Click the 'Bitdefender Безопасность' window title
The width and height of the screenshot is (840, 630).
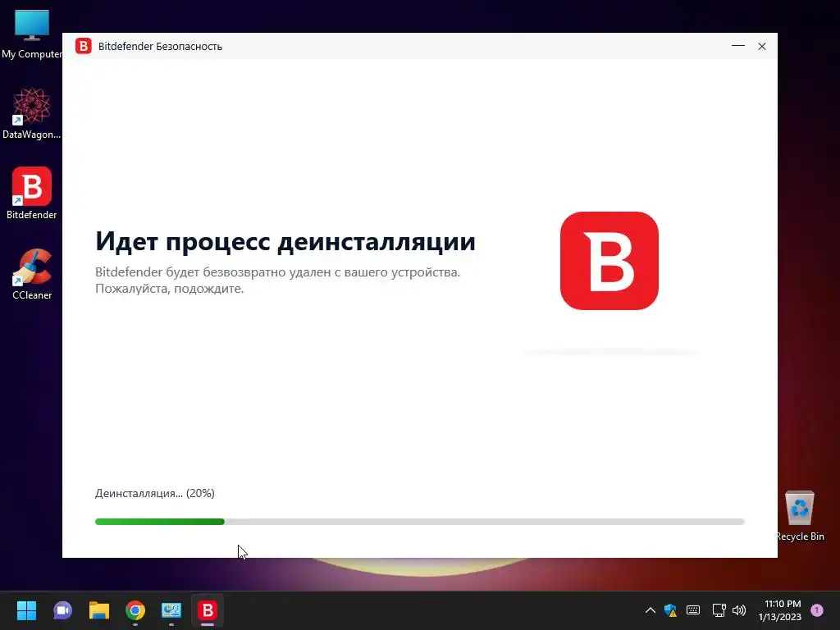tap(160, 47)
